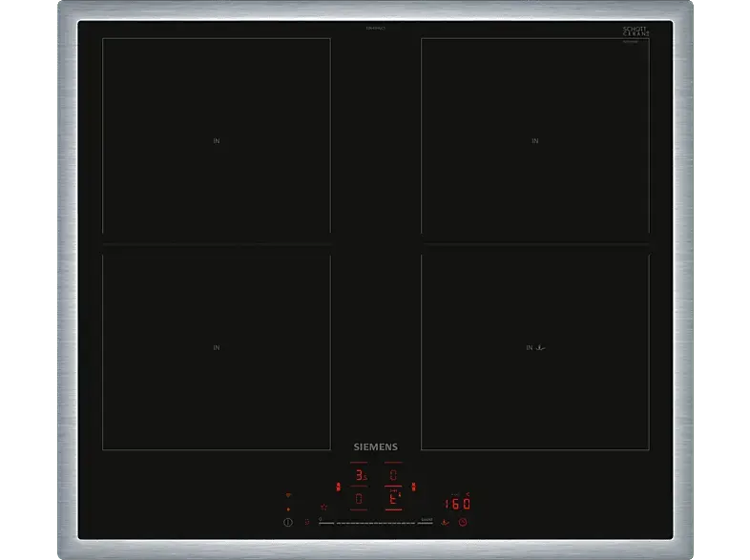
Task: Click the Siemens brand logo
Action: point(375,446)
